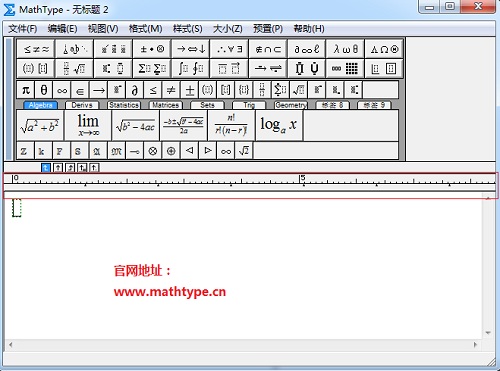This screenshot has width=500, height=371.
Task: Open the 帮助(H) menu
Action: (x=309, y=29)
